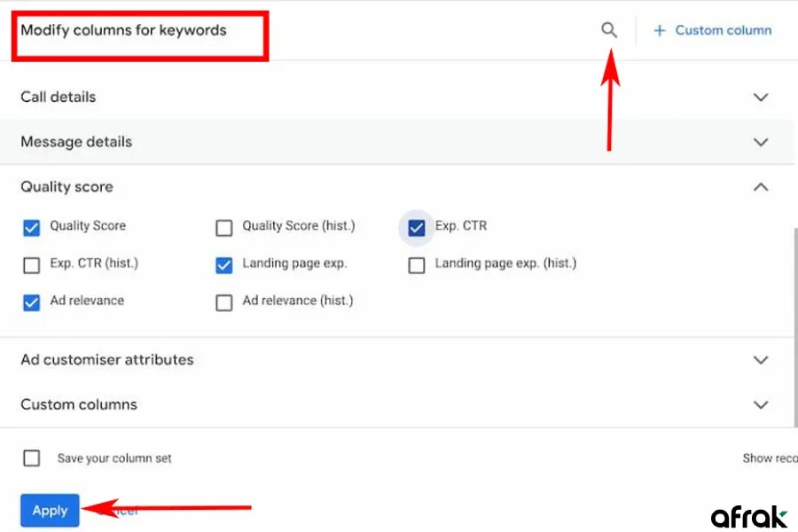Click the search magnifier icon

click(608, 30)
